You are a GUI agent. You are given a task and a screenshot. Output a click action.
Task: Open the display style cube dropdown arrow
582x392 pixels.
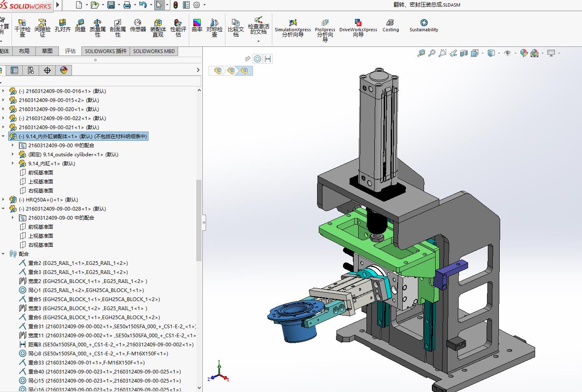pyautogui.click(x=499, y=53)
